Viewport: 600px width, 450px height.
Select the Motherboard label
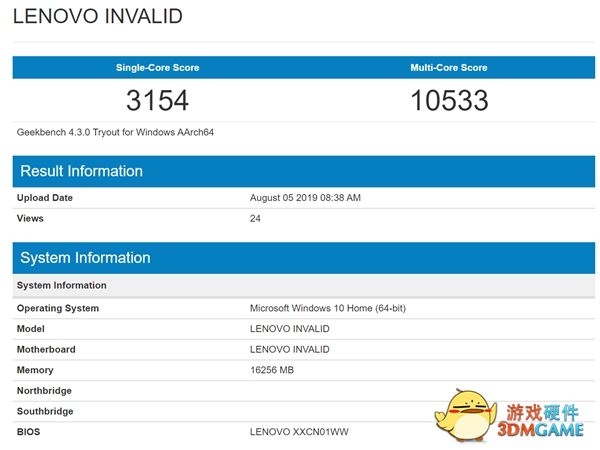click(46, 350)
